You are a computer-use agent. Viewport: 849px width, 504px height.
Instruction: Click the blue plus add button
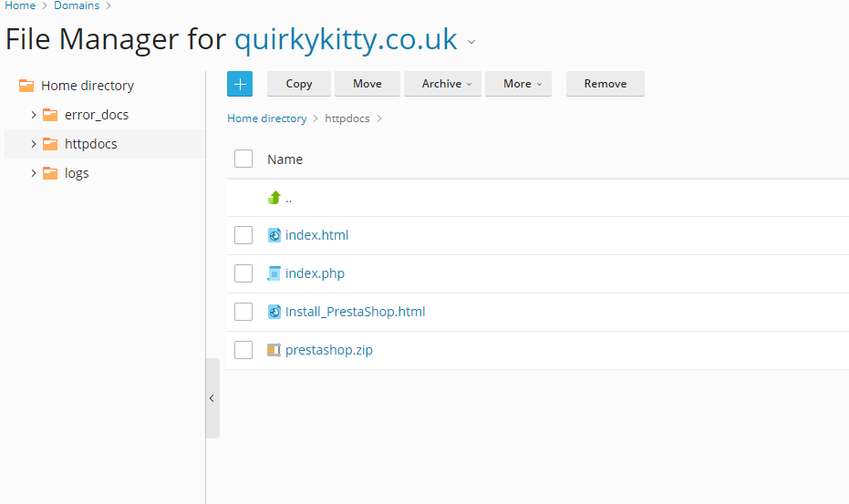pyautogui.click(x=240, y=84)
